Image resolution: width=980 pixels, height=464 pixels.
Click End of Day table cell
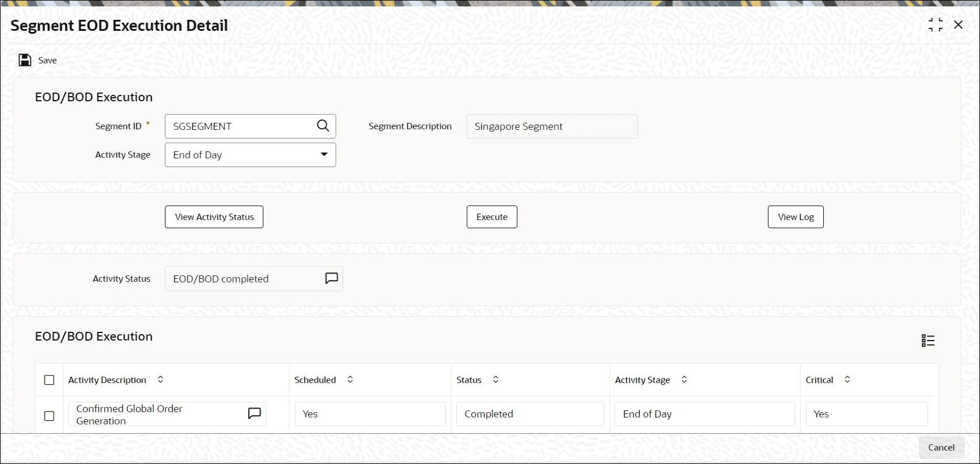[x=704, y=414]
